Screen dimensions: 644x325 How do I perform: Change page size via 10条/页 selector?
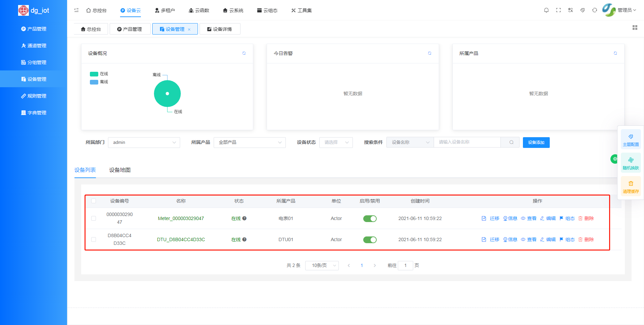tap(322, 265)
